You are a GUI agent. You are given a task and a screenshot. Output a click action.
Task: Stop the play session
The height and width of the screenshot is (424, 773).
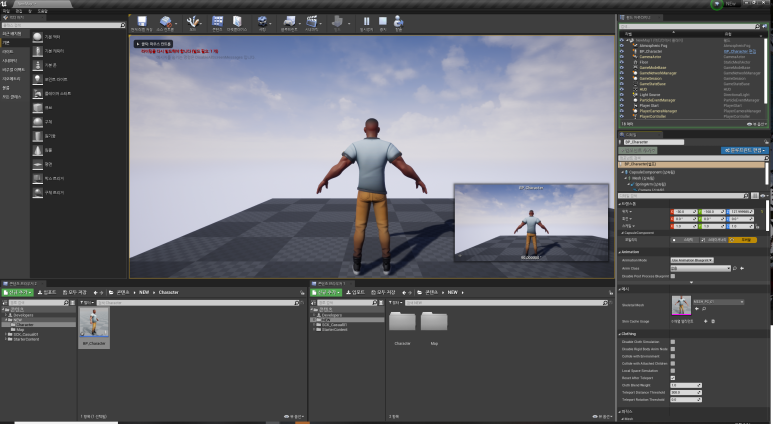coord(383,21)
